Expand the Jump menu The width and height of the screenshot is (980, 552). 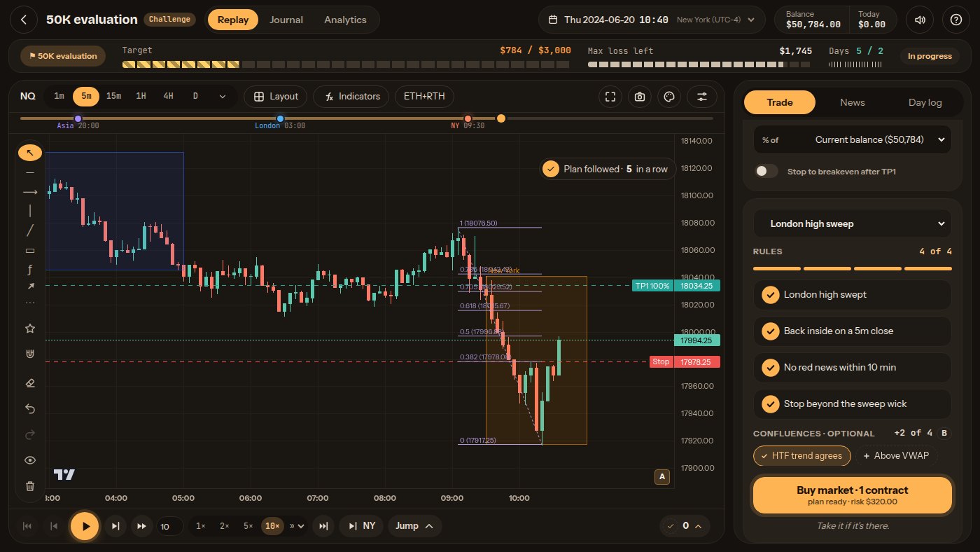414,526
